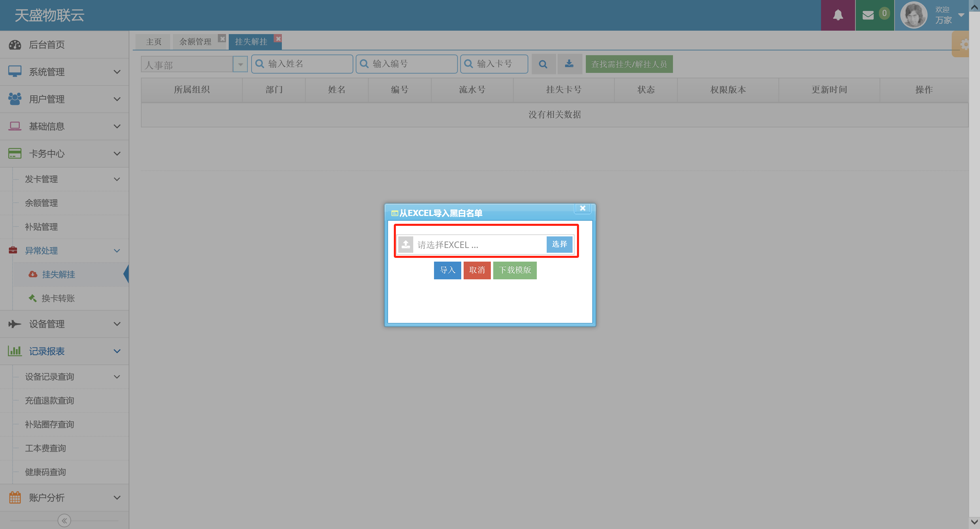Click the 导入 button
The image size is (980, 529).
click(447, 270)
